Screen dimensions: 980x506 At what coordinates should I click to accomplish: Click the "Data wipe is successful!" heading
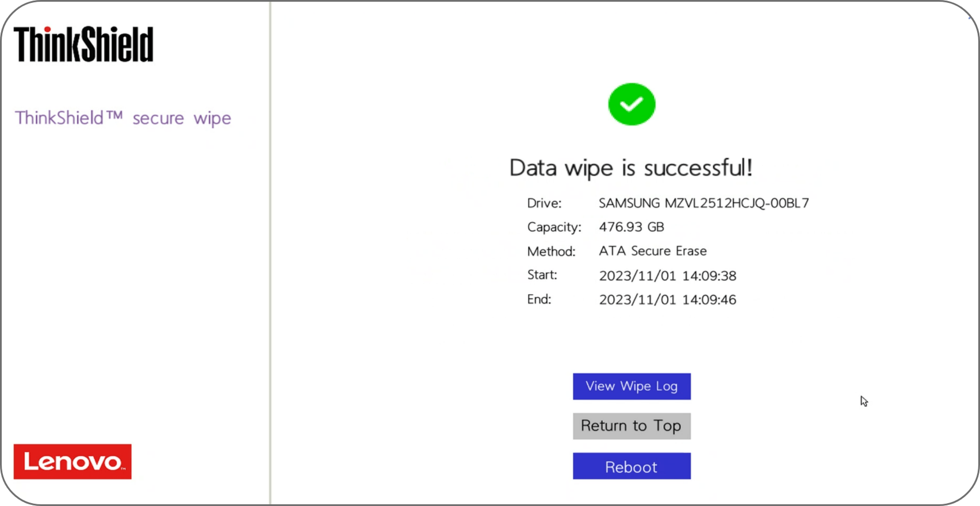(x=631, y=168)
